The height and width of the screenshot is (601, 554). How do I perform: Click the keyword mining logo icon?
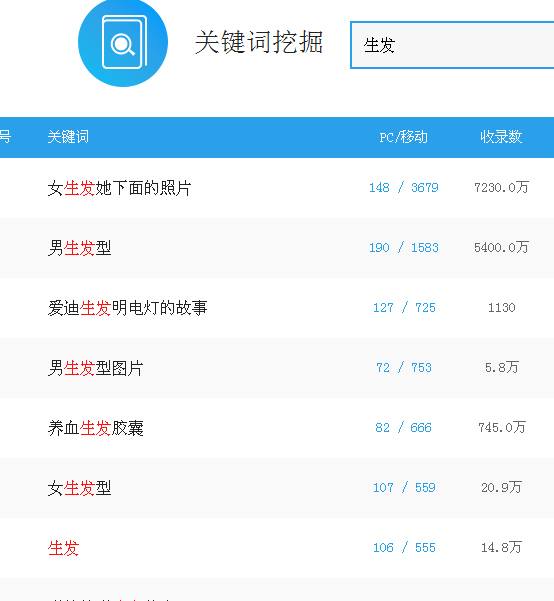coord(123,42)
